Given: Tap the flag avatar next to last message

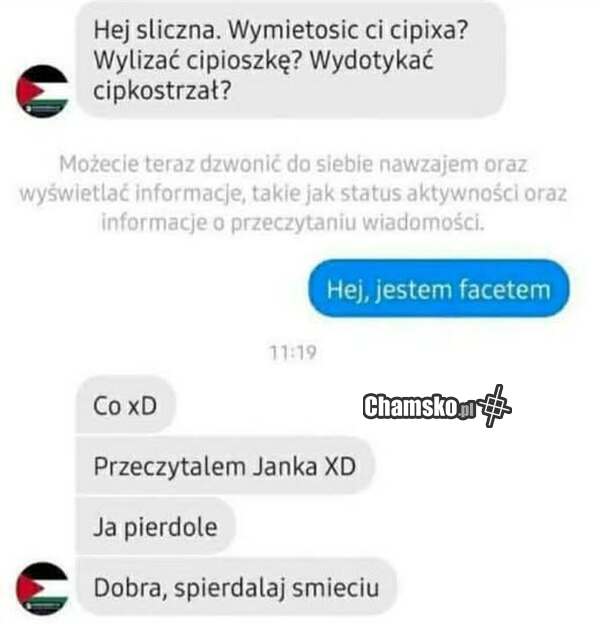Looking at the screenshot, I should coord(43,589).
